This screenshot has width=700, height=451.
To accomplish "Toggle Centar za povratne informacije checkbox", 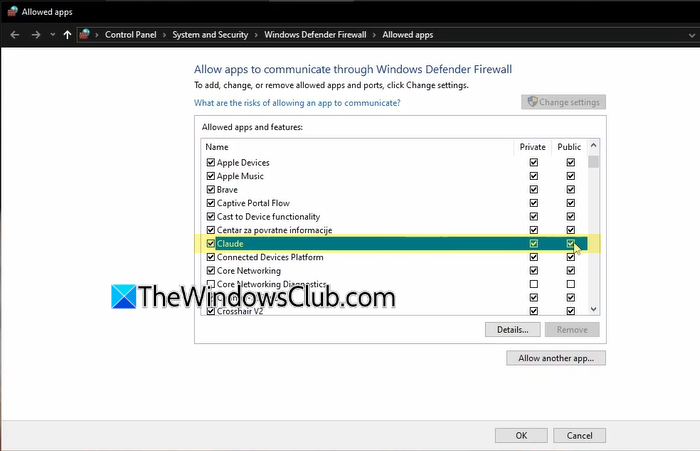I will pyautogui.click(x=211, y=230).
